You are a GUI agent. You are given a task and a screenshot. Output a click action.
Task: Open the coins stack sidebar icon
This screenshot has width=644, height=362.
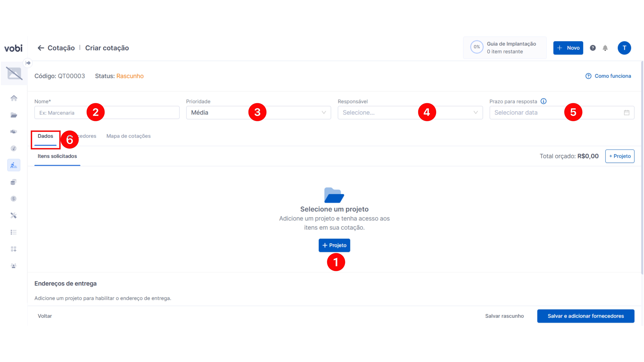(14, 182)
